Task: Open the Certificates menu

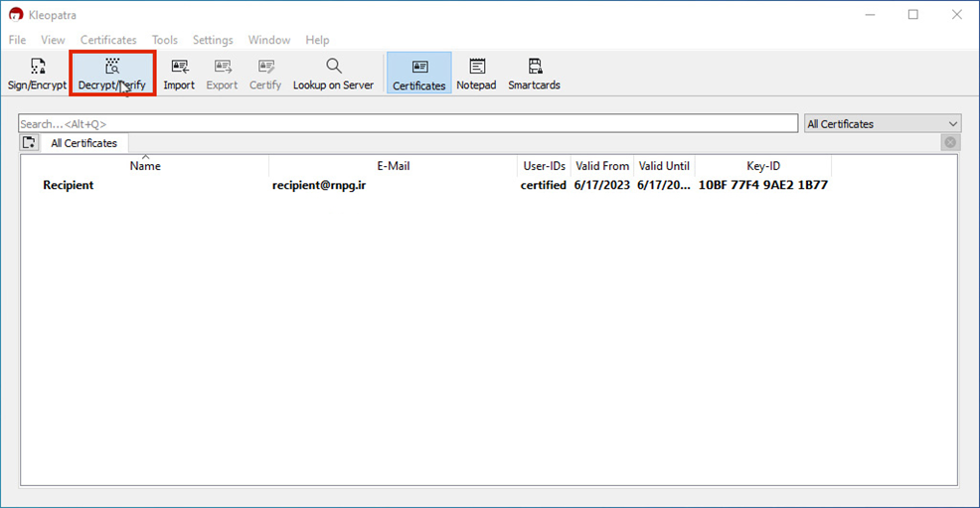Action: tap(108, 40)
